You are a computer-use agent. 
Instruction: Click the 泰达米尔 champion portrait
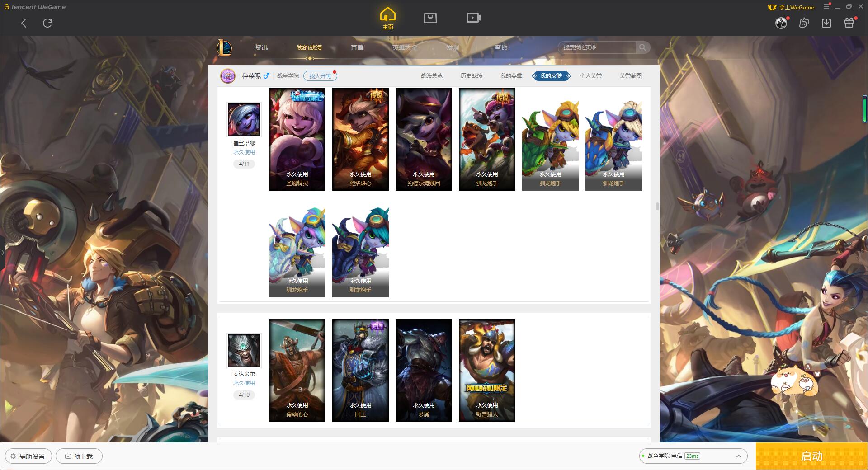(244, 350)
